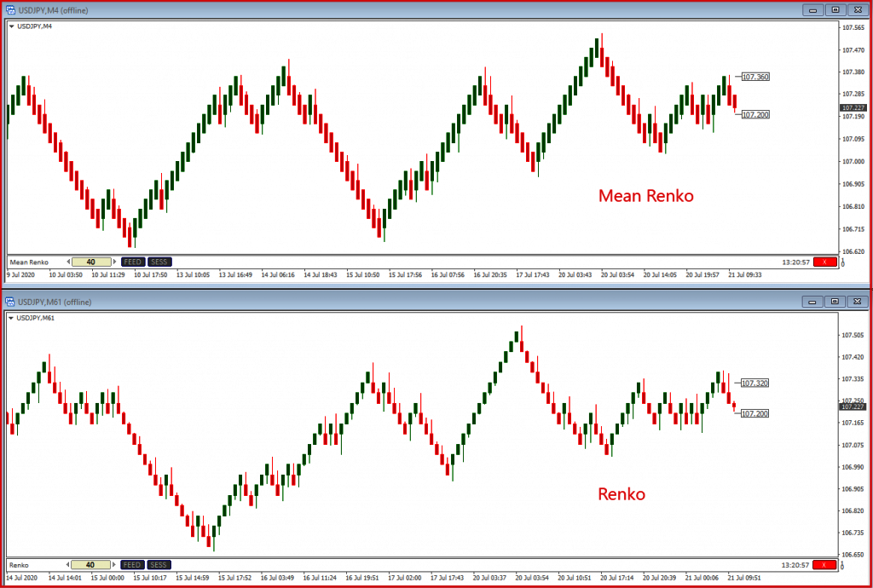Toggle SESS button on Mean Renko chart
The image size is (873, 588).
(x=158, y=262)
